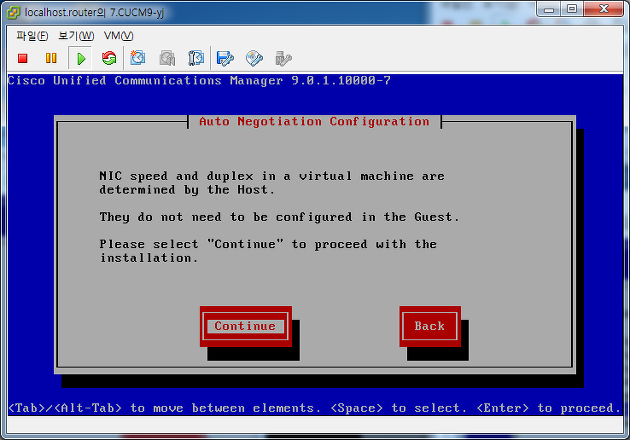Open the 보기(W) menu

pyautogui.click(x=76, y=36)
